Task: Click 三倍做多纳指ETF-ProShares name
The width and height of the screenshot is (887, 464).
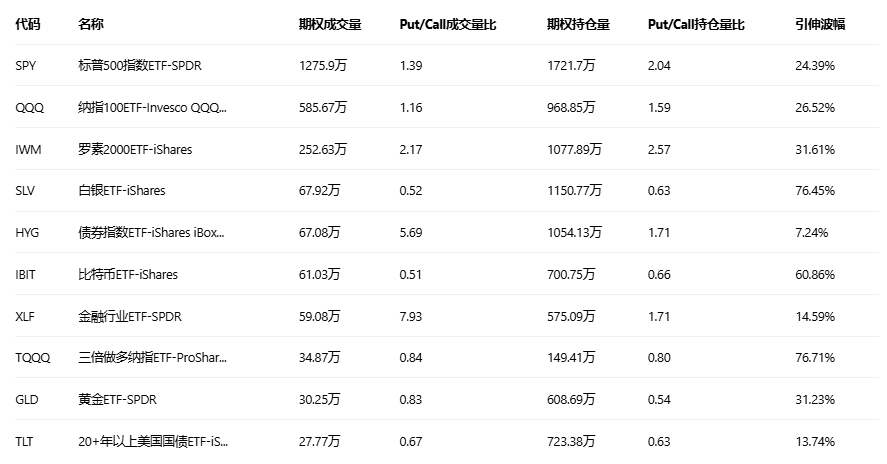Action: pyautogui.click(x=152, y=358)
